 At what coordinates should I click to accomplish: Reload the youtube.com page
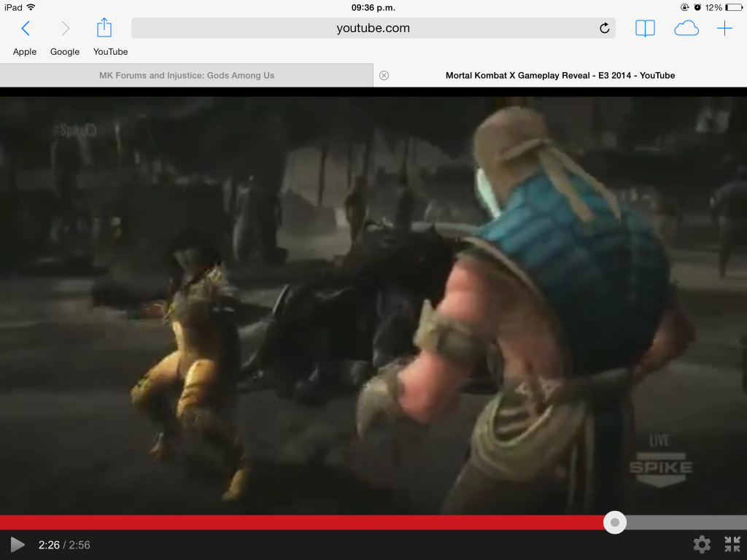pos(605,28)
